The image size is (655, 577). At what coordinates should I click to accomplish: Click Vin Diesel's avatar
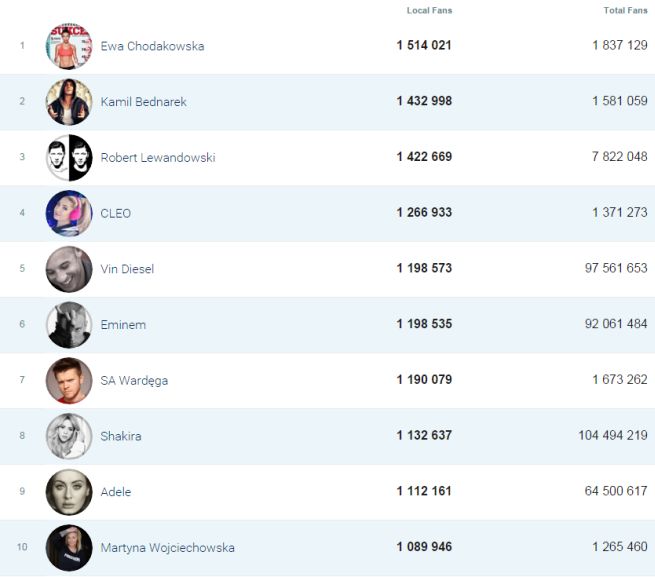click(69, 269)
